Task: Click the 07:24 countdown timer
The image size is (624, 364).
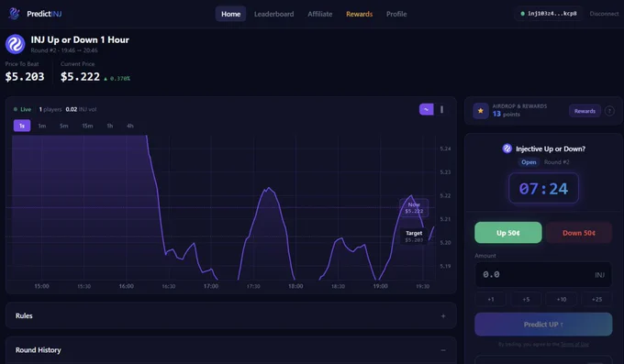Action: (543, 188)
